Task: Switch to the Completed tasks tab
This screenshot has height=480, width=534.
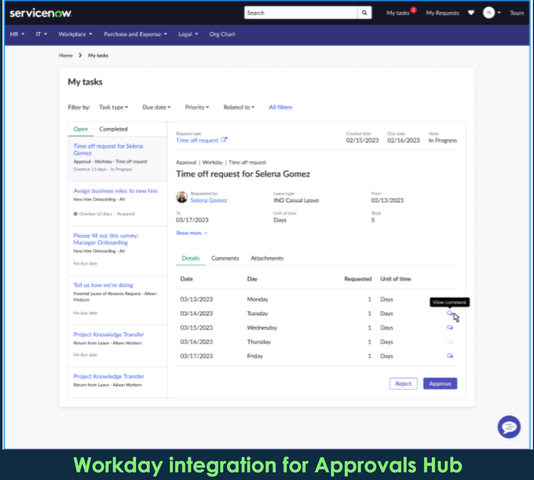Action: 113,129
